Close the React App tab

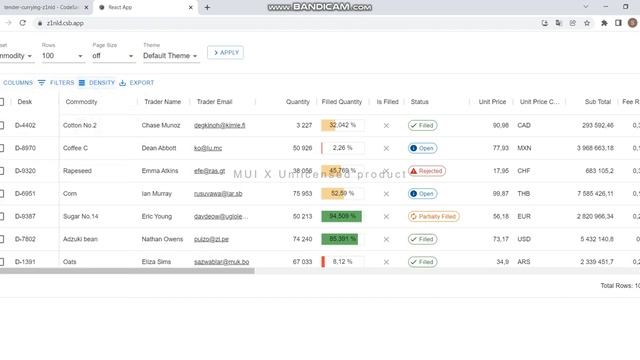click(x=191, y=7)
